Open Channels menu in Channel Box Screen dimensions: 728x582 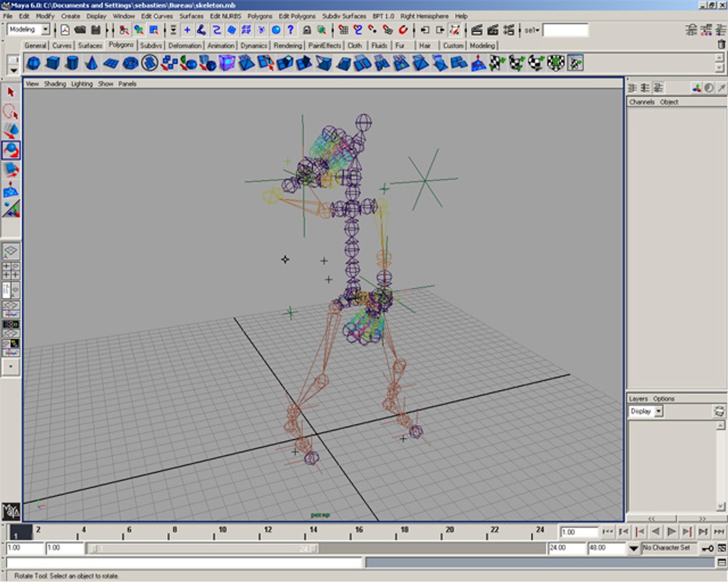(642, 102)
